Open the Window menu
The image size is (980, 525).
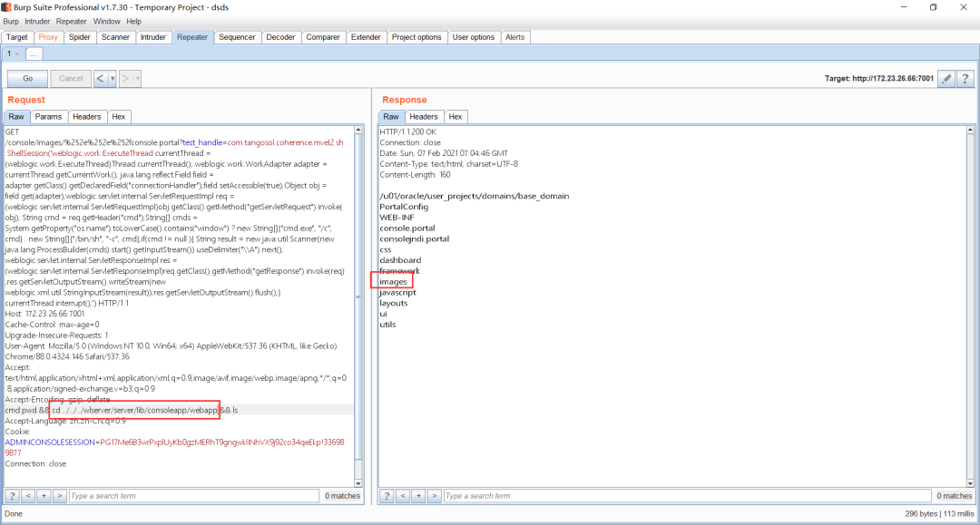[x=107, y=21]
